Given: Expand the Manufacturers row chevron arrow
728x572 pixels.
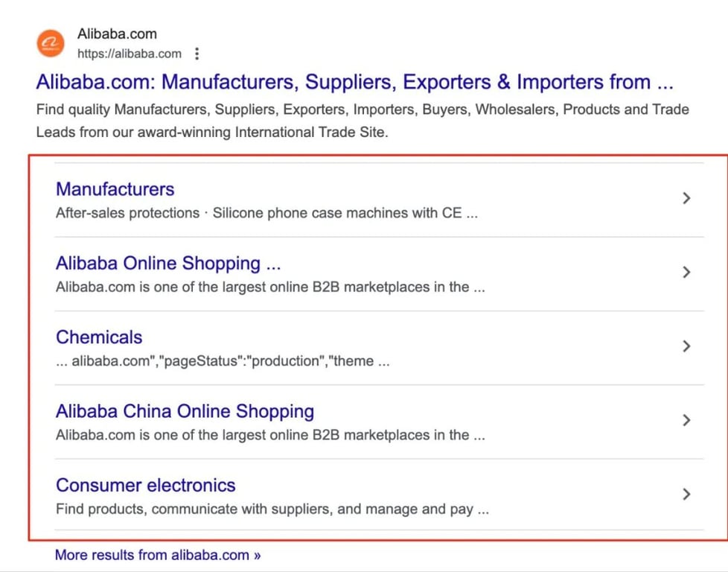Looking at the screenshot, I should click(x=686, y=198).
